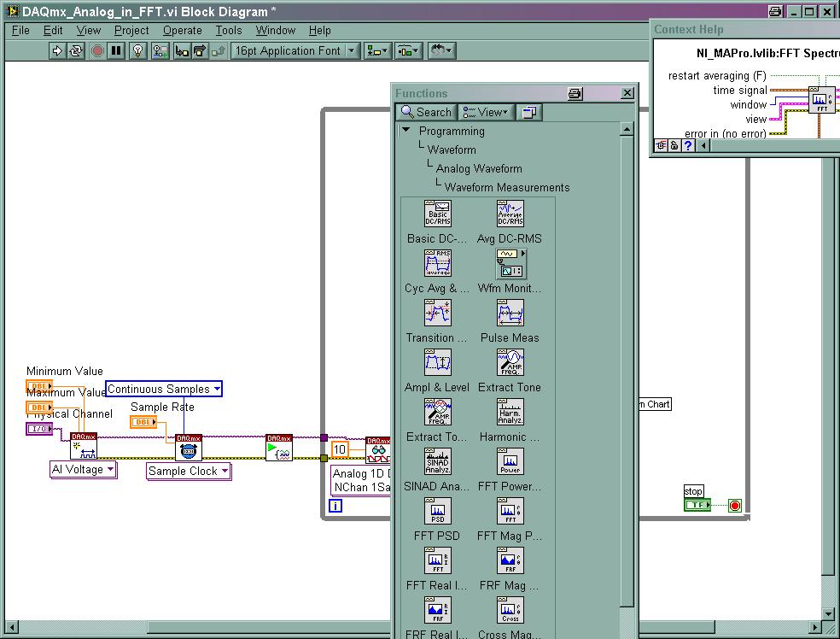Click the restore palette size icon
This screenshot has width=840, height=639.
coord(530,112)
